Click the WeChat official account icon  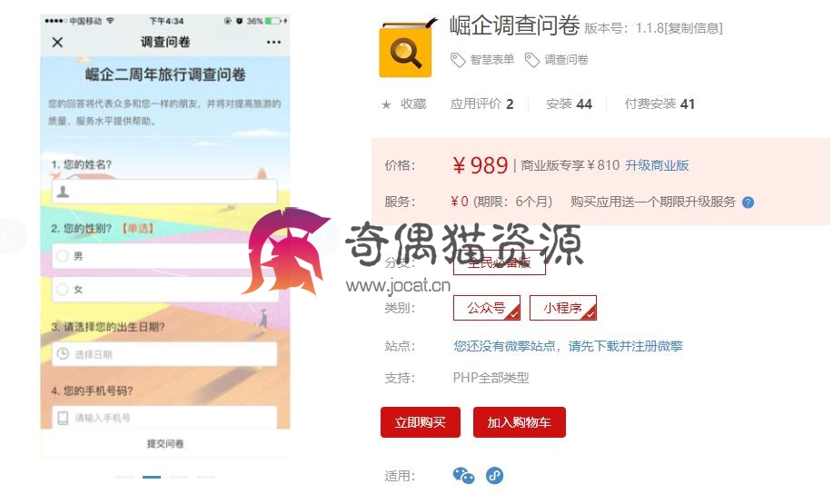(x=463, y=475)
